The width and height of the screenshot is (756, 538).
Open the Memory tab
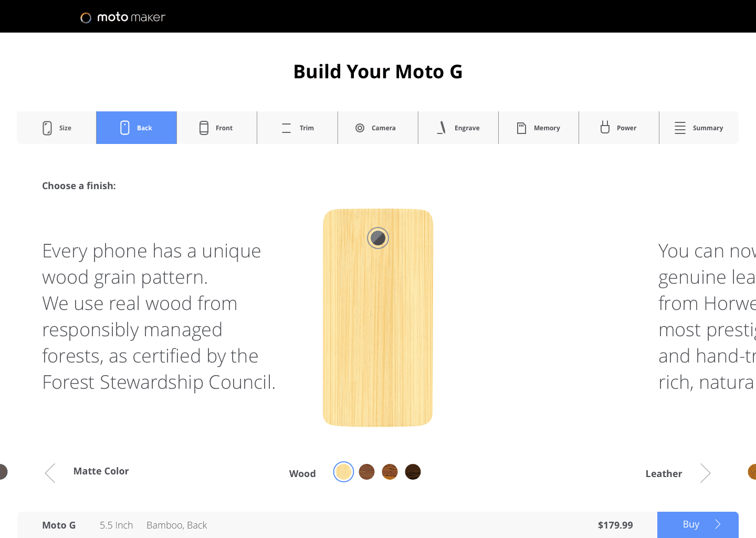coord(539,128)
